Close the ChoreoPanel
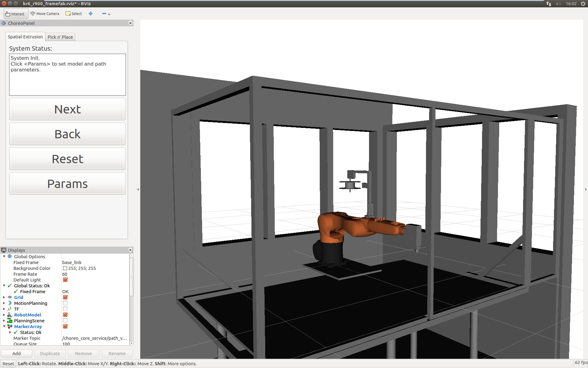Viewport: 588px width, 368px height. [x=130, y=23]
